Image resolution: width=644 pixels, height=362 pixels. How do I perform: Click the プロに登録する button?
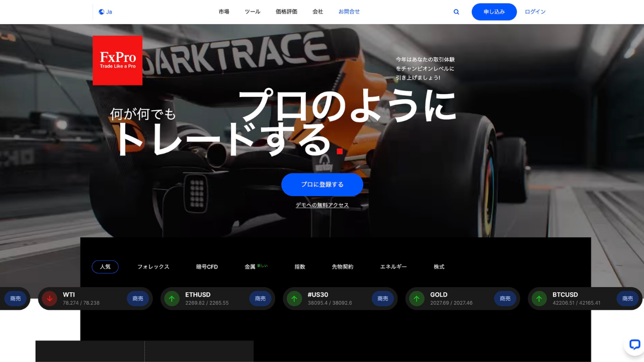322,185
